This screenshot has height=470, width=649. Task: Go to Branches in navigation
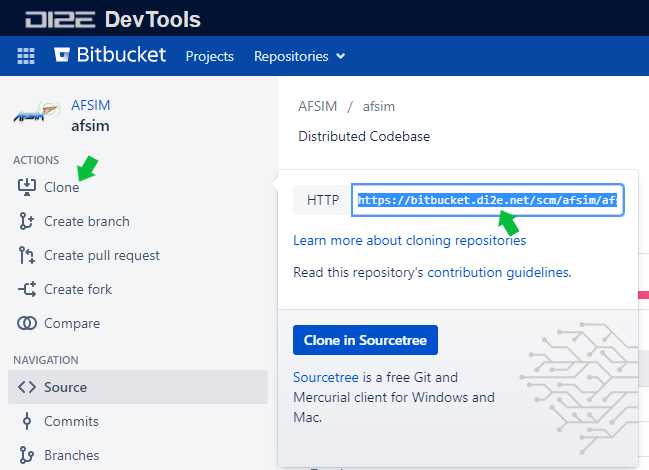pos(72,455)
